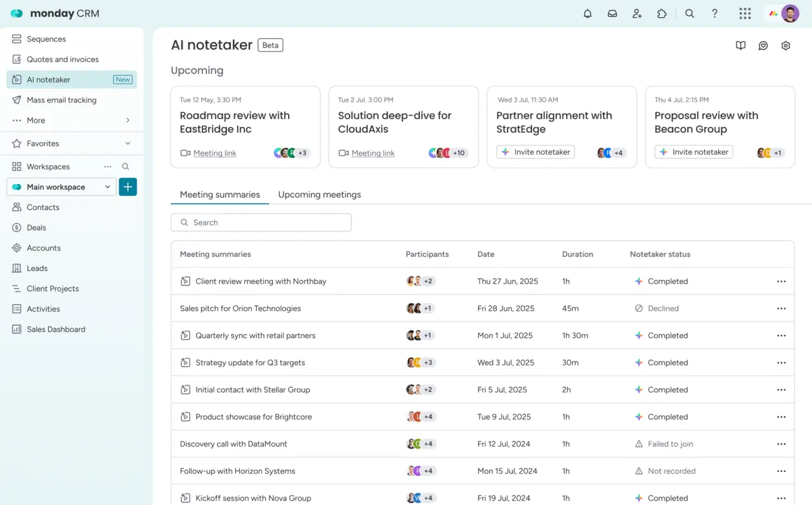Open the Accounts board
The image size is (812, 505).
[x=72, y=248]
